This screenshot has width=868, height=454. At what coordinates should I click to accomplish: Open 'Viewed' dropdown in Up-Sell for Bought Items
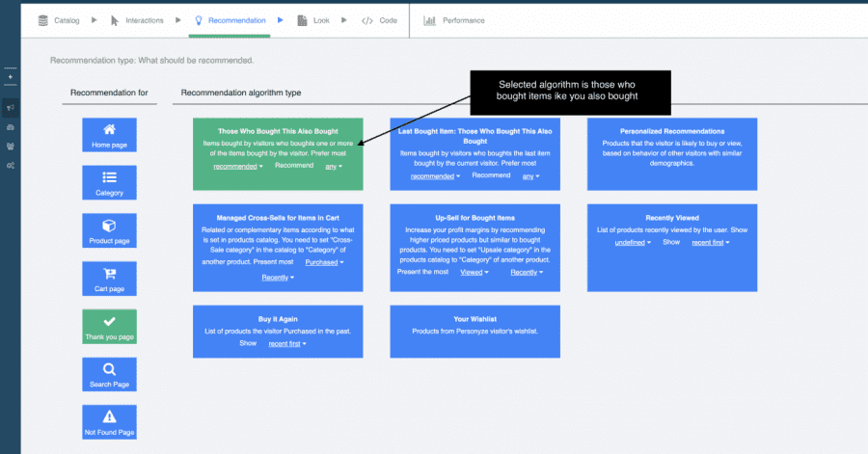click(x=472, y=273)
